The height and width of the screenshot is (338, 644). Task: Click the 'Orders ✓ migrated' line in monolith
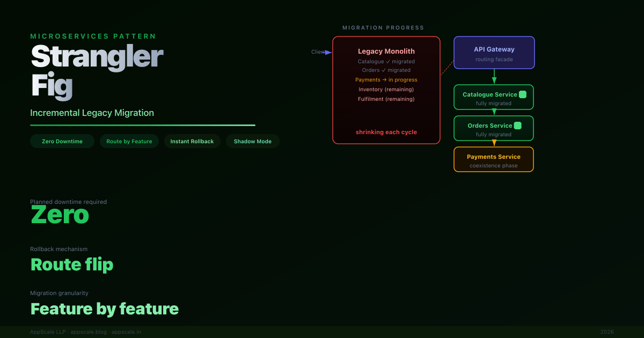[x=386, y=70]
